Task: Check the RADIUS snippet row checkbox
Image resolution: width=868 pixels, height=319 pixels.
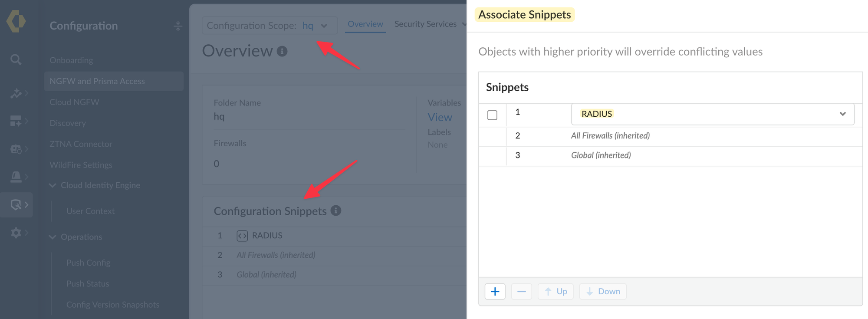Action: pos(492,115)
